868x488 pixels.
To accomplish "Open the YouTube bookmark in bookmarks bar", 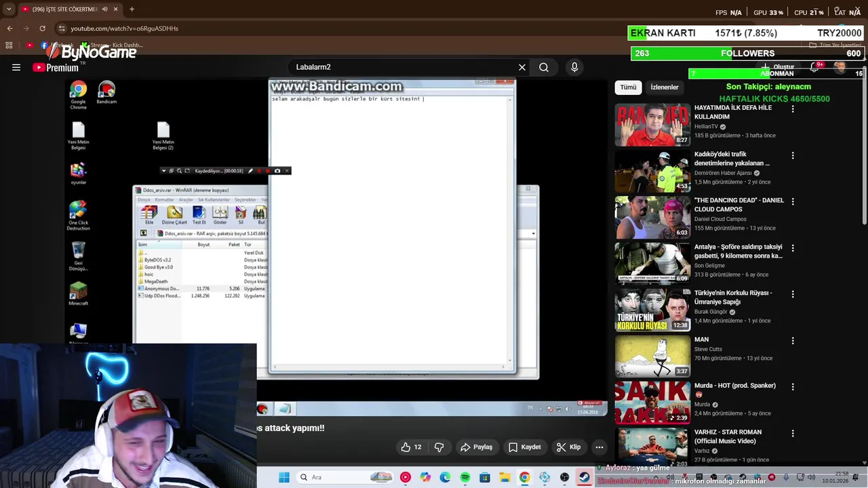I will (x=29, y=45).
